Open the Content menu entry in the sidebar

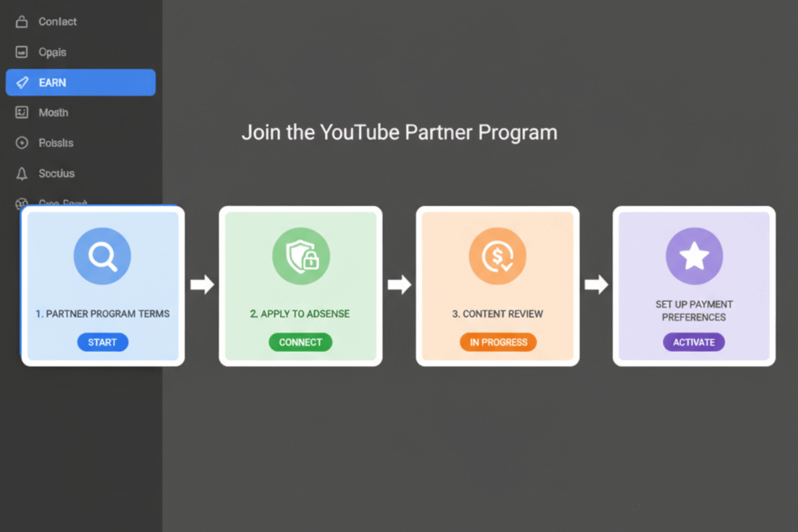[57, 21]
